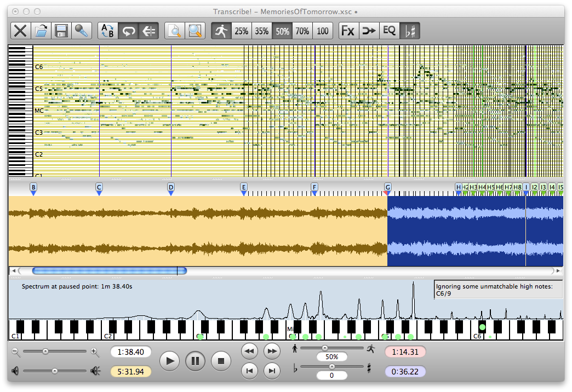Click the 1:38.40 time field

click(131, 351)
